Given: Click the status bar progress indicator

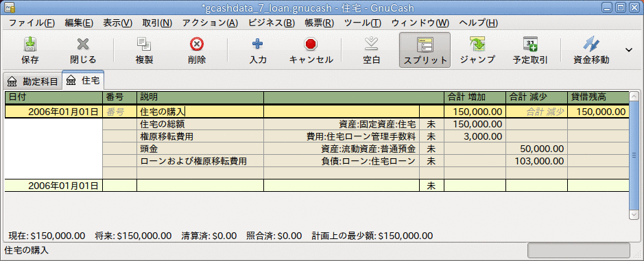Looking at the screenshot, I should [579, 250].
